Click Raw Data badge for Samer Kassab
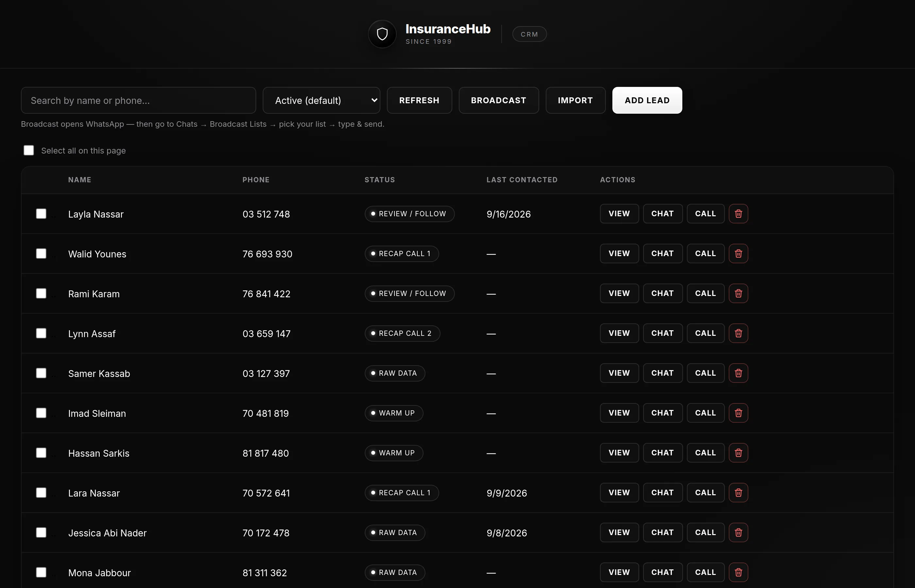This screenshot has height=588, width=915. 395,373
